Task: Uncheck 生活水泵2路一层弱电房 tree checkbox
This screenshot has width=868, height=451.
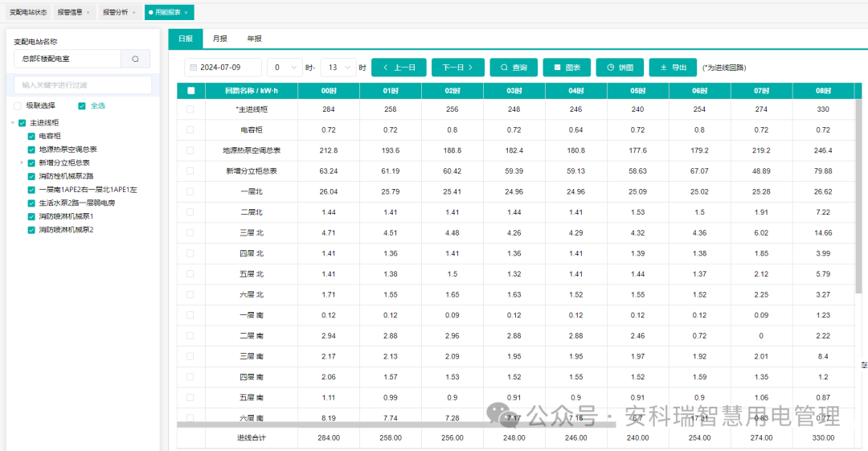Action: click(x=31, y=203)
